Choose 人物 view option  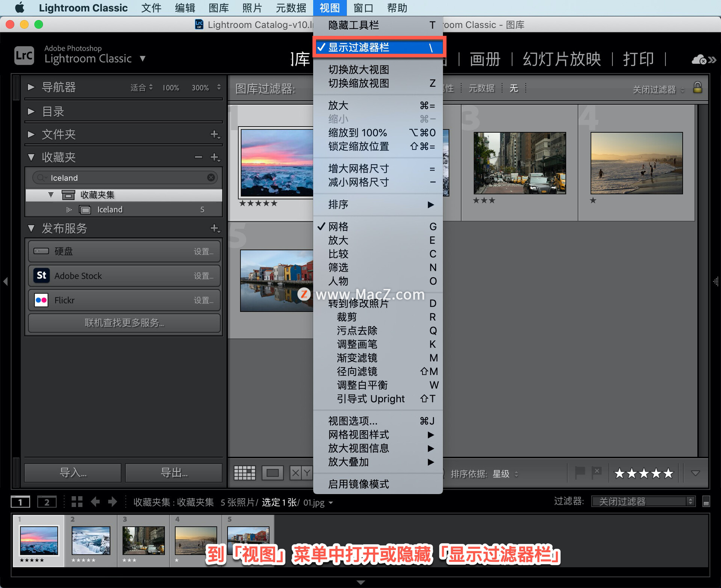click(x=378, y=281)
